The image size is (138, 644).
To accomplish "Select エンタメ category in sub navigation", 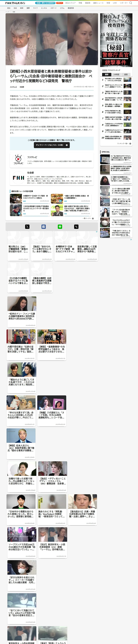I will [x=44, y=8].
